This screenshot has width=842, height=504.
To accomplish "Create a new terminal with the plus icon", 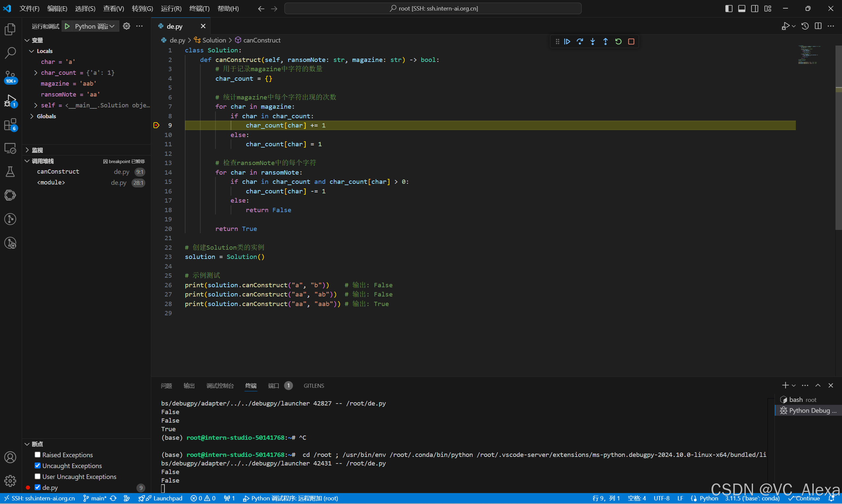I will [785, 385].
